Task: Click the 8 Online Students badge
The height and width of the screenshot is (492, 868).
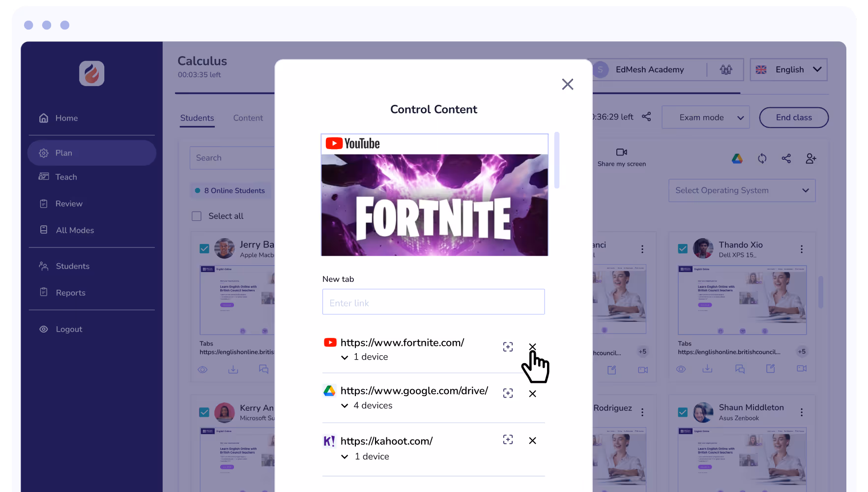Action: (x=230, y=191)
